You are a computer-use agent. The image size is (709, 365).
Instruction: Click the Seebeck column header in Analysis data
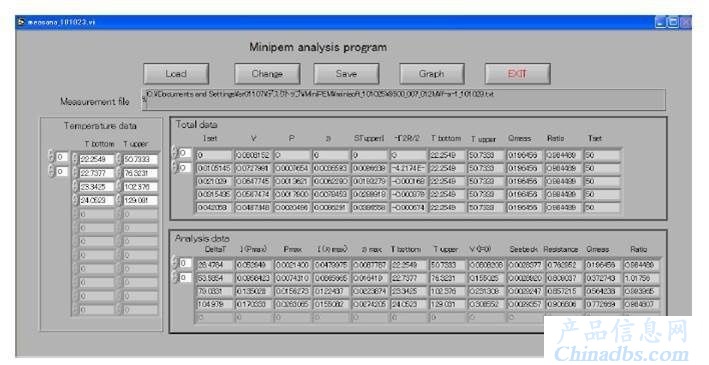[523, 249]
